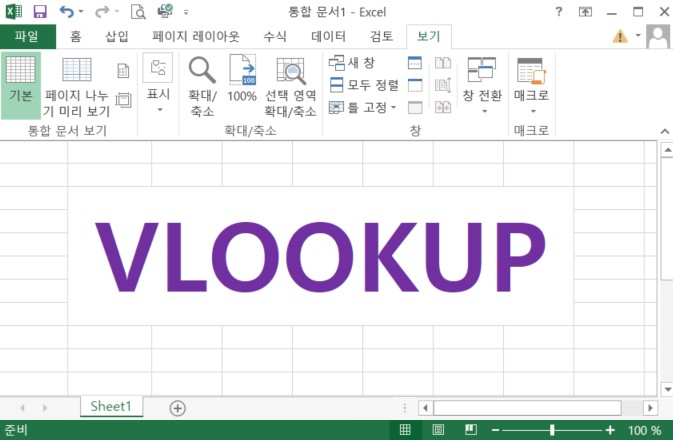
Task: Switch to Page Layout view icon
Action: [x=123, y=71]
